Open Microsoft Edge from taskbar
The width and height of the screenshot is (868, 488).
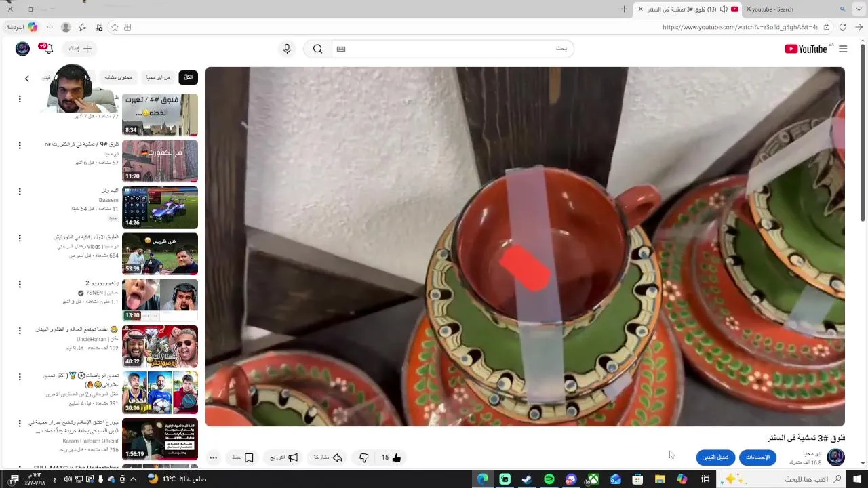(x=483, y=479)
